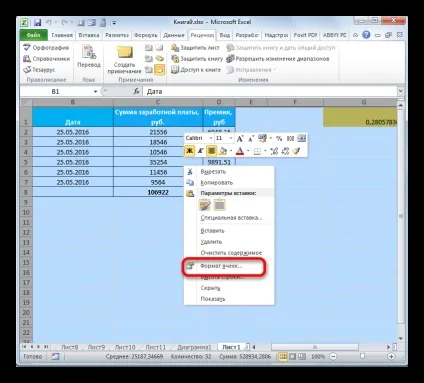This screenshot has height=383, width=424.
Task: Click the Перевод translate button
Action: 89,56
